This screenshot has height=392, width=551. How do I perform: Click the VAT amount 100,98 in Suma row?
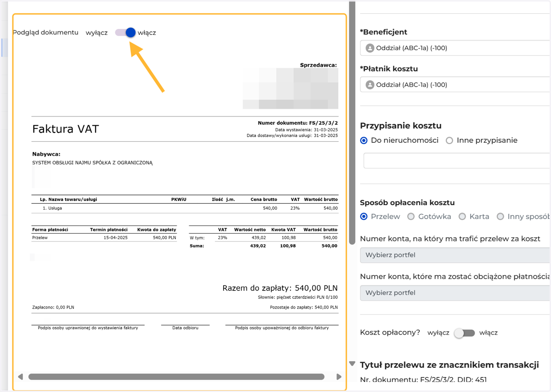287,246
